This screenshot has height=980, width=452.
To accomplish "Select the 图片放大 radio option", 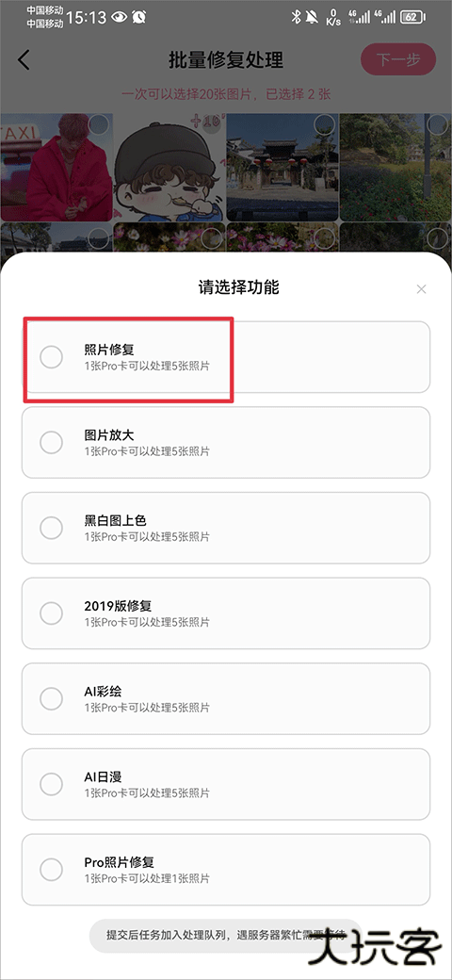I will click(51, 443).
